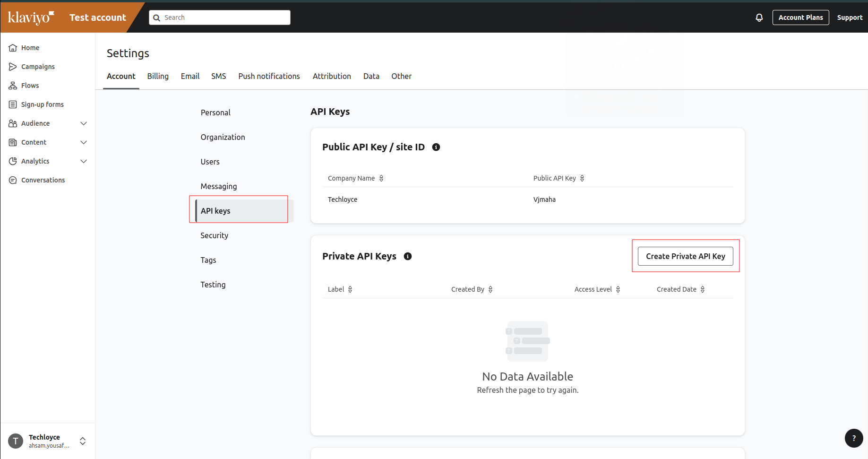Open the Security settings section
The height and width of the screenshot is (459, 868).
click(214, 235)
